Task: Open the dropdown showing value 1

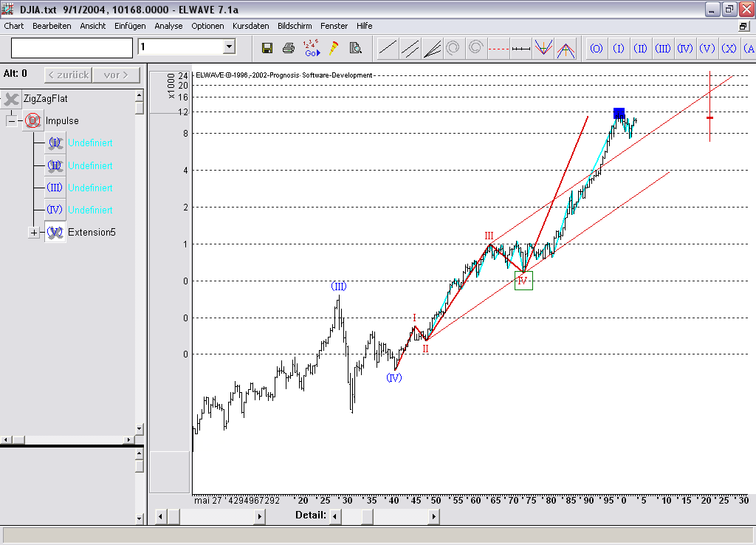Action: coord(229,47)
